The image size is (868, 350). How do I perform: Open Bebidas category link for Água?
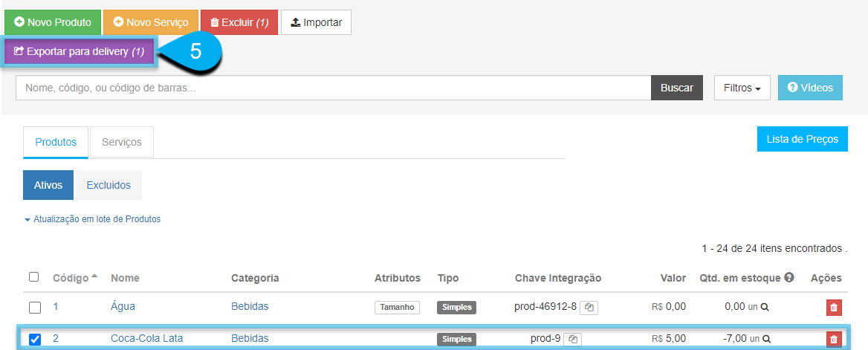coord(250,307)
